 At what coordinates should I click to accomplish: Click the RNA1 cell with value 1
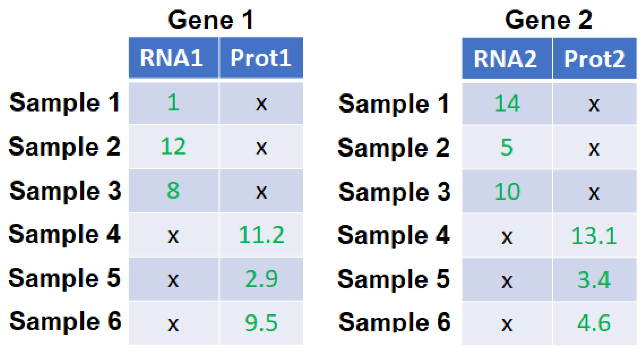pyautogui.click(x=173, y=103)
